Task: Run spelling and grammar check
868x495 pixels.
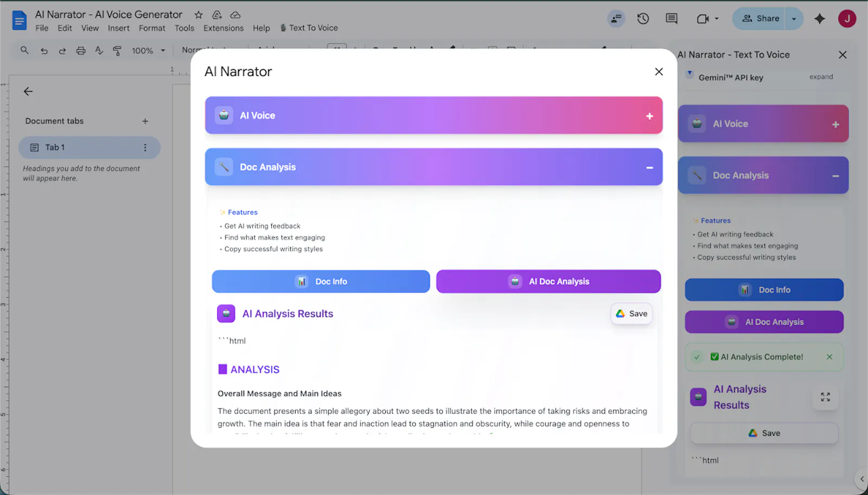Action: 99,50
